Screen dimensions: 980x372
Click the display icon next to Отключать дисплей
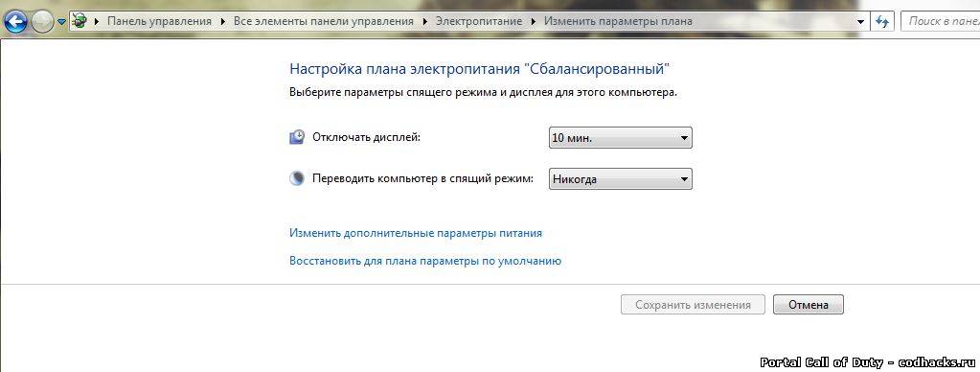pos(297,137)
